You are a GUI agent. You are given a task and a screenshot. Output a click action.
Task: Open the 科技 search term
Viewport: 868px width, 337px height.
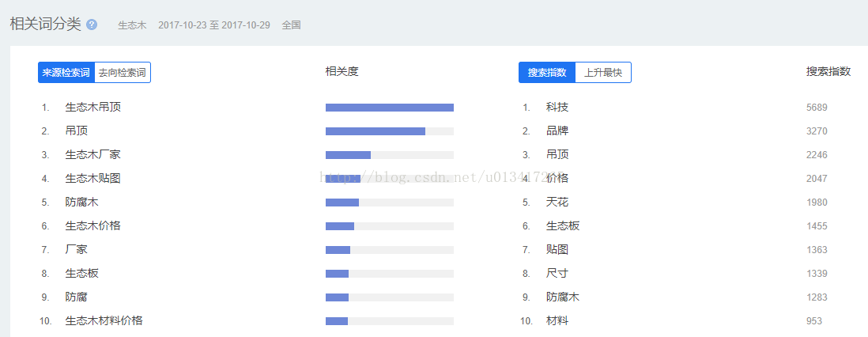pyautogui.click(x=557, y=108)
